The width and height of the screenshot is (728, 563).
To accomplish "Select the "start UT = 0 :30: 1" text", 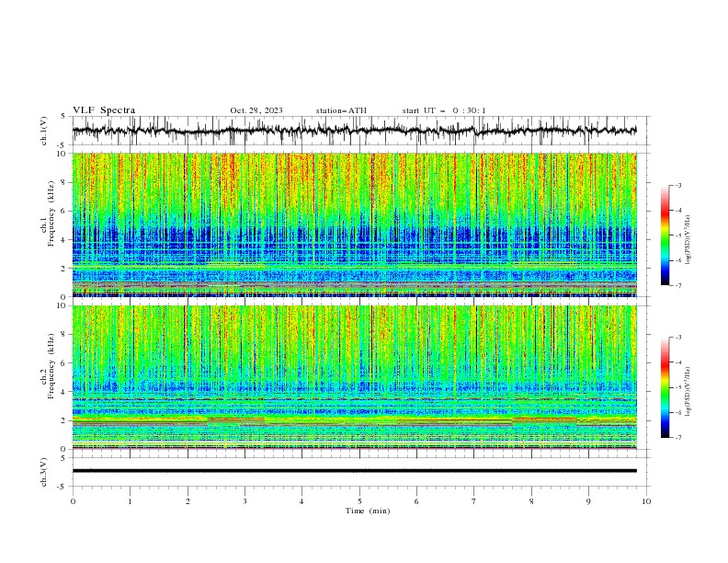I will [444, 110].
